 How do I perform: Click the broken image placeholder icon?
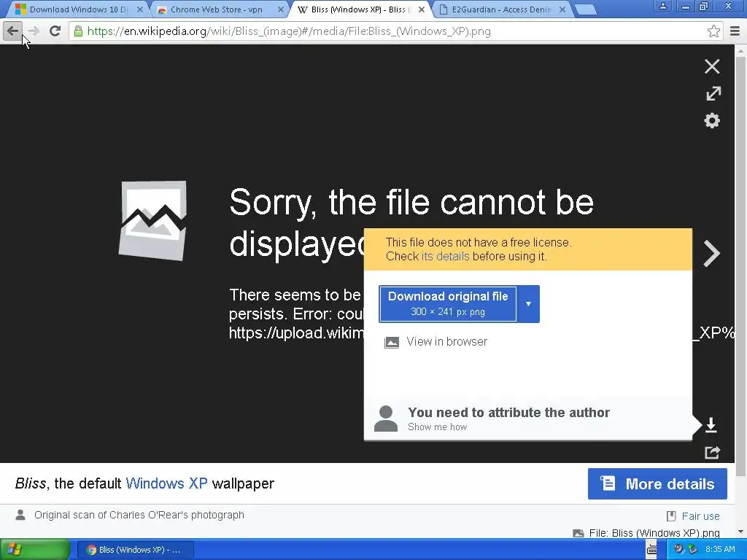152,220
